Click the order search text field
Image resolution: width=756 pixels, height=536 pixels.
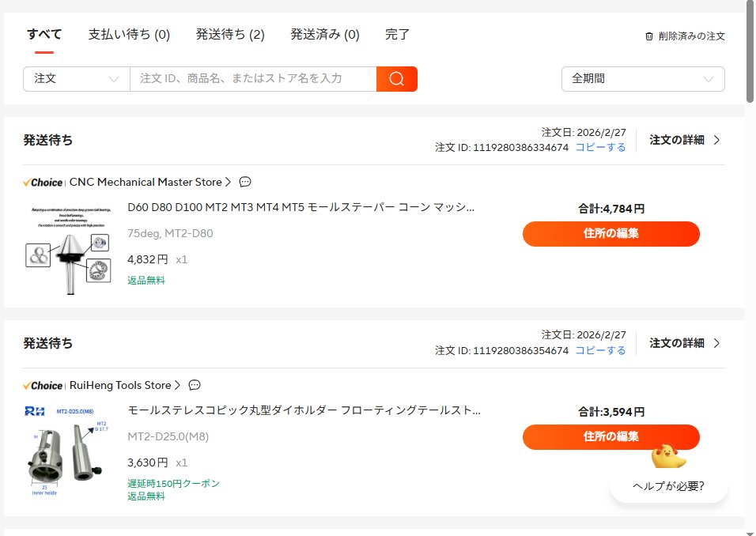point(253,79)
